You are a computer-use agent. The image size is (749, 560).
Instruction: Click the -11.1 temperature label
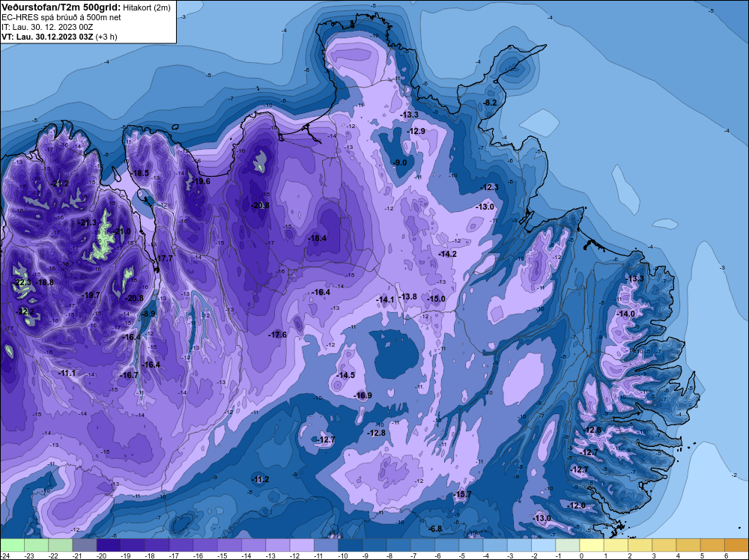[67, 373]
